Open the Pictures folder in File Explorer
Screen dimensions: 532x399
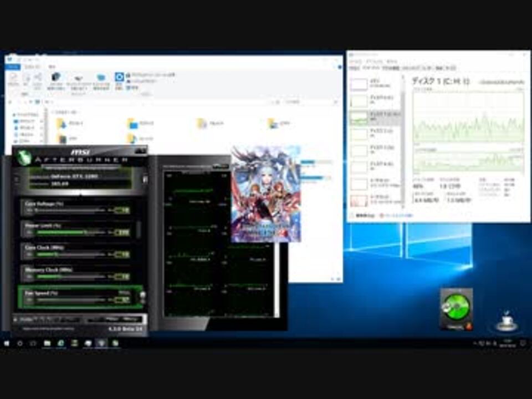pyautogui.click(x=279, y=123)
